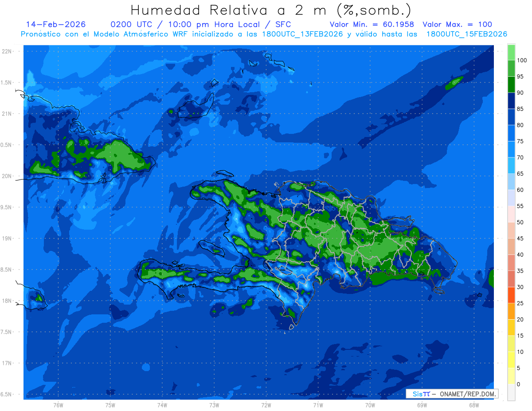Click the red-orange legend band between 25 and 30

click(x=511, y=295)
